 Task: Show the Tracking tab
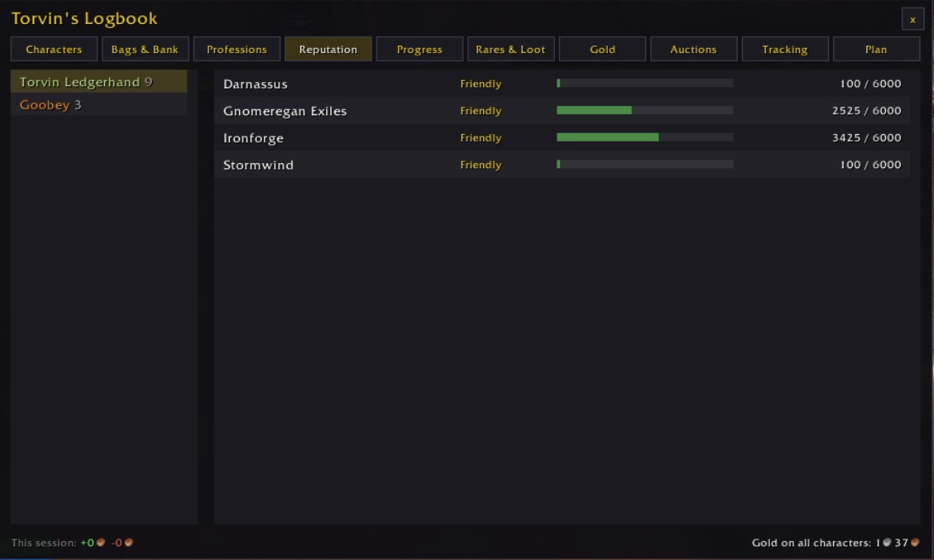tap(785, 50)
